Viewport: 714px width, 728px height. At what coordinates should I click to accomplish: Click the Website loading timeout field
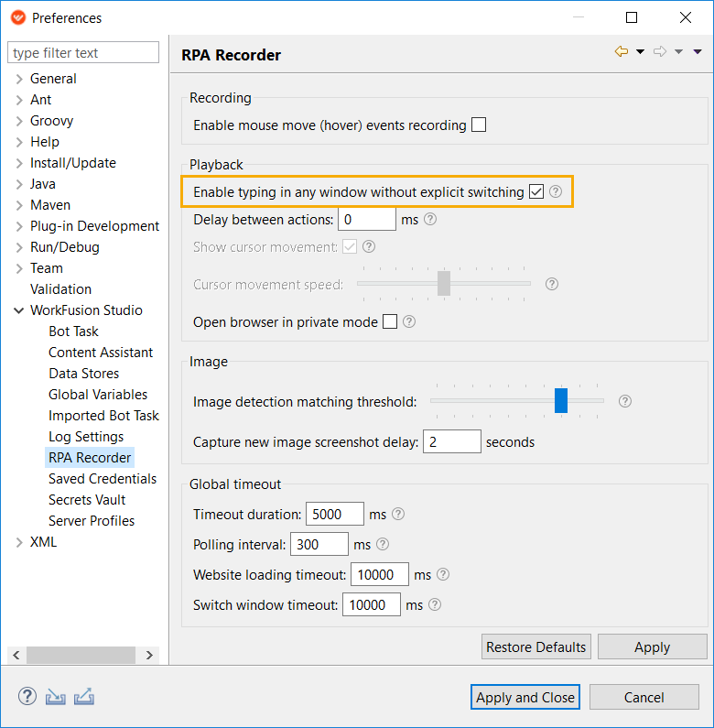click(x=380, y=574)
